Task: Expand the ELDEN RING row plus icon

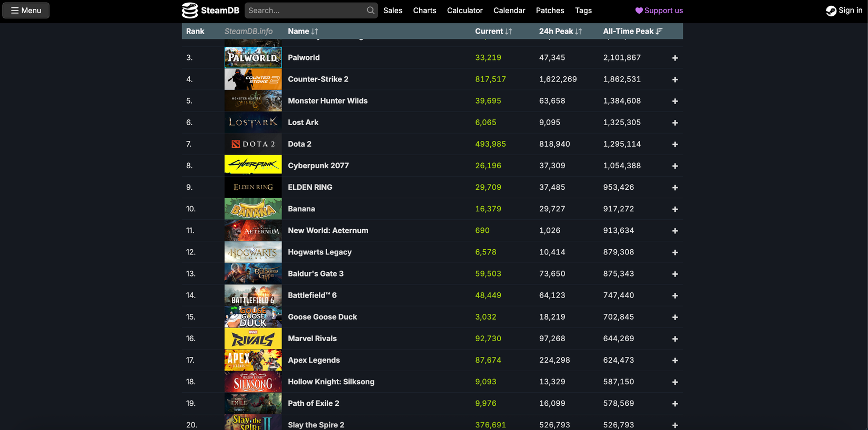Action: pyautogui.click(x=675, y=188)
